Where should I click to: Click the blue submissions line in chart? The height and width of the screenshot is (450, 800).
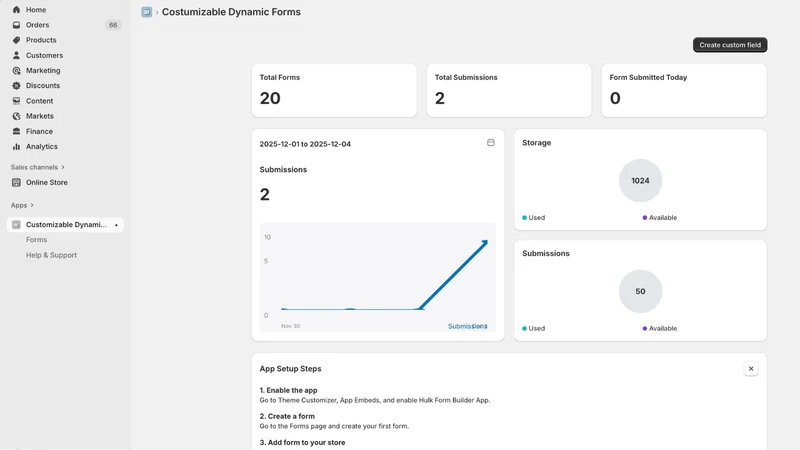tap(453, 276)
